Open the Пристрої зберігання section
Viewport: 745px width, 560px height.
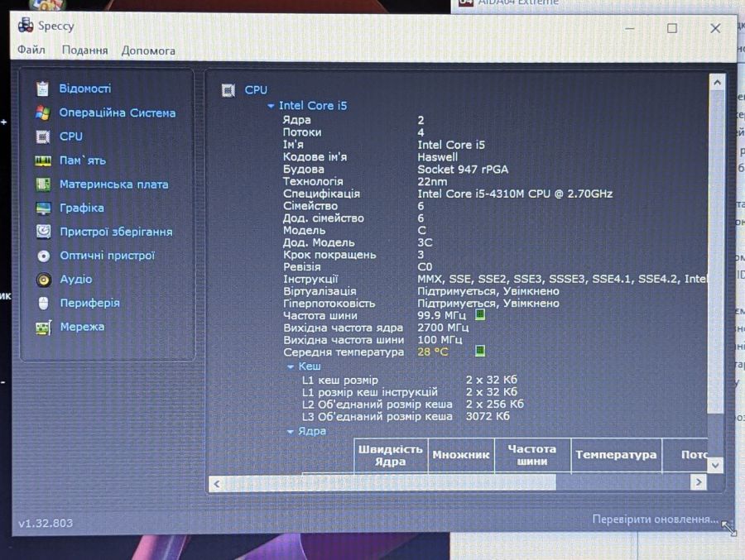[x=116, y=232]
